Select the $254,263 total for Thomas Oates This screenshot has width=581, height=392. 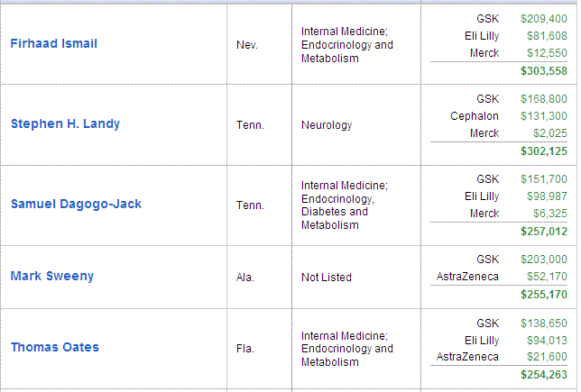point(544,375)
